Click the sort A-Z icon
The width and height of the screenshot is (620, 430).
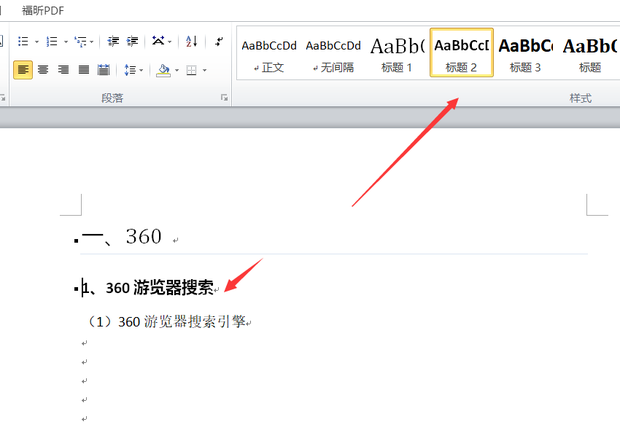pyautogui.click(x=190, y=41)
